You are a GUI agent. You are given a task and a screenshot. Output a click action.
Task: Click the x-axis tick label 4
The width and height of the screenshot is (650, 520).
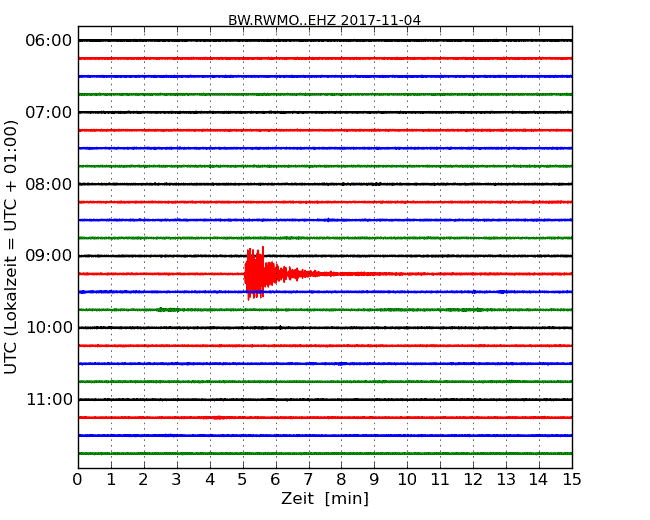[210, 479]
